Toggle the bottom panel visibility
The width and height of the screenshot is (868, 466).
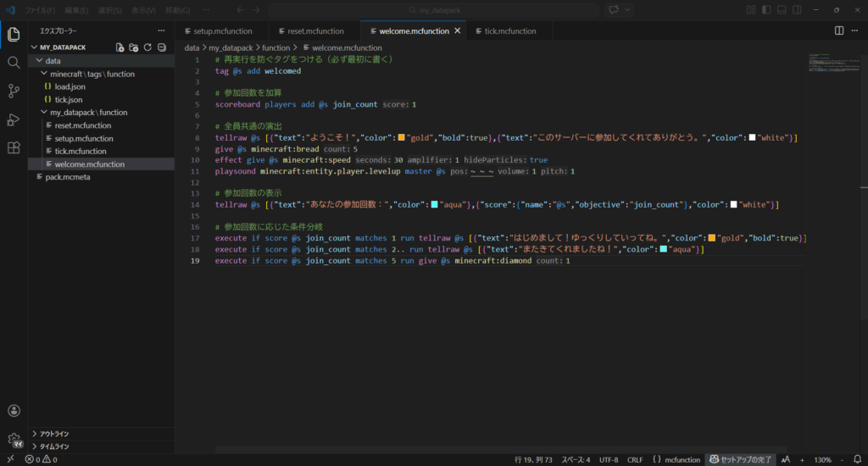pos(782,10)
